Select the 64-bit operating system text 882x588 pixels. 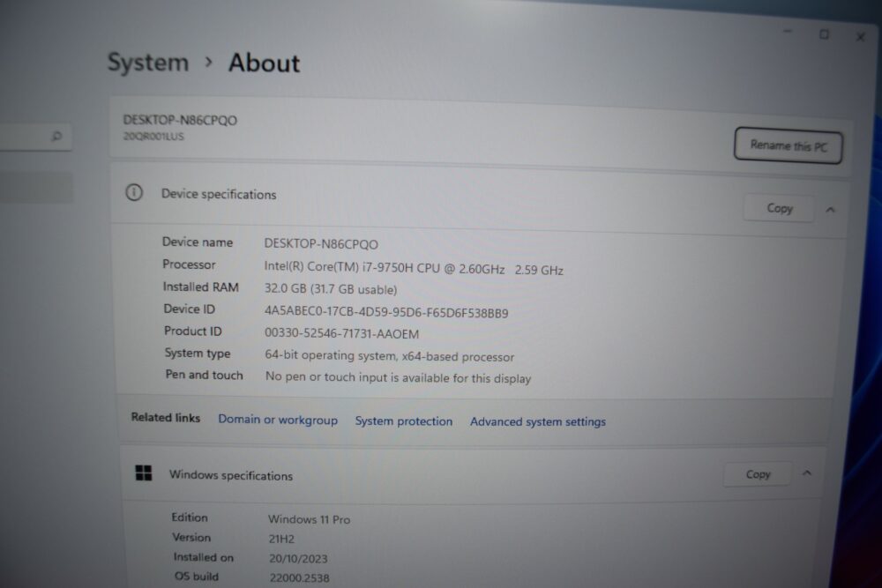(389, 356)
